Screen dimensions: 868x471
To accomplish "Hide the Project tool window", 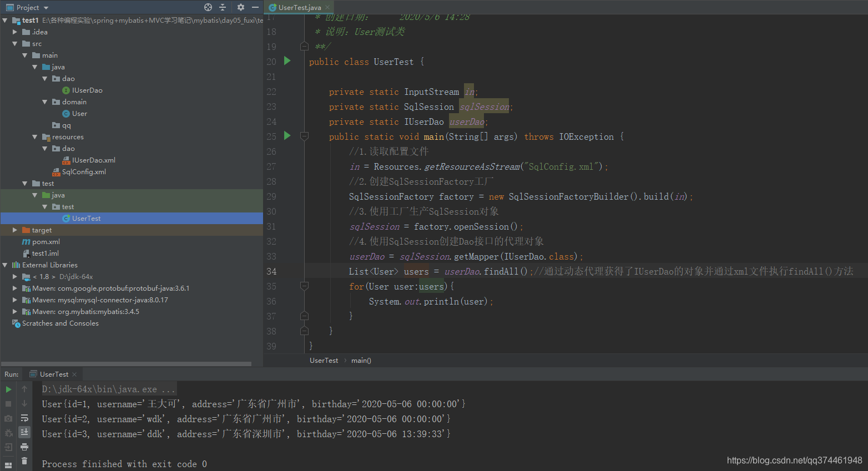I will 255,7.
